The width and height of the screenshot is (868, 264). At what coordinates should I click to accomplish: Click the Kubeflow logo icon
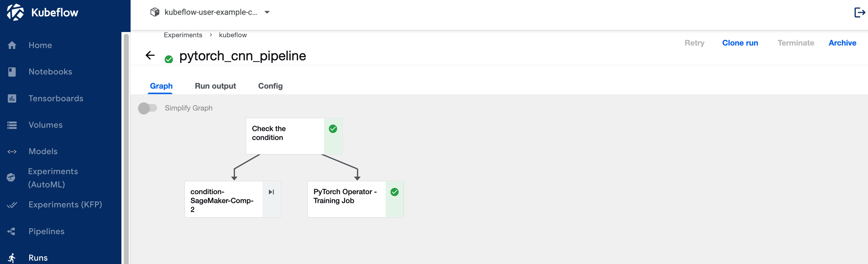15,12
